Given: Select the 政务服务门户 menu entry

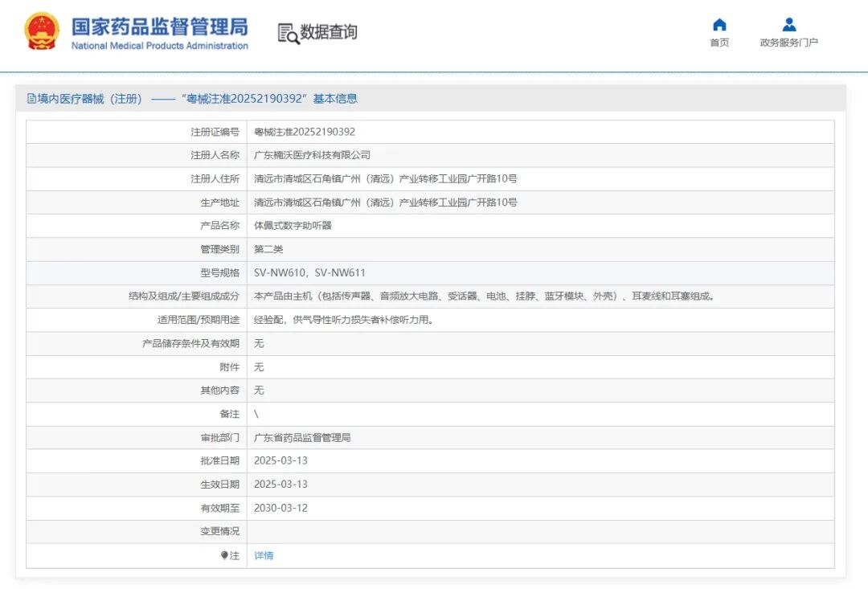Looking at the screenshot, I should pyautogui.click(x=788, y=43).
